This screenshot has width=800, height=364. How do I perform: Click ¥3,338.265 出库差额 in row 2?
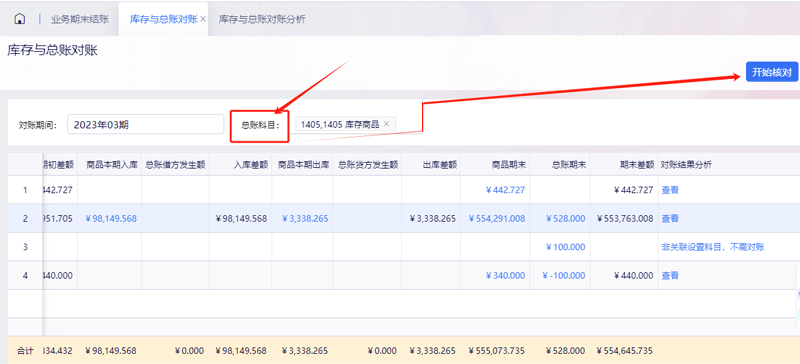pos(433,219)
